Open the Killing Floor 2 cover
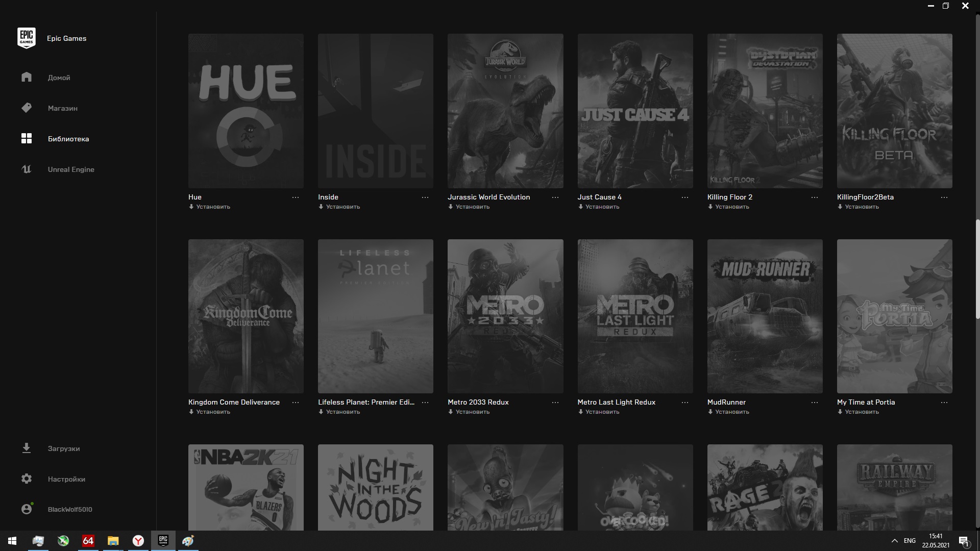The width and height of the screenshot is (980, 551). (x=765, y=111)
